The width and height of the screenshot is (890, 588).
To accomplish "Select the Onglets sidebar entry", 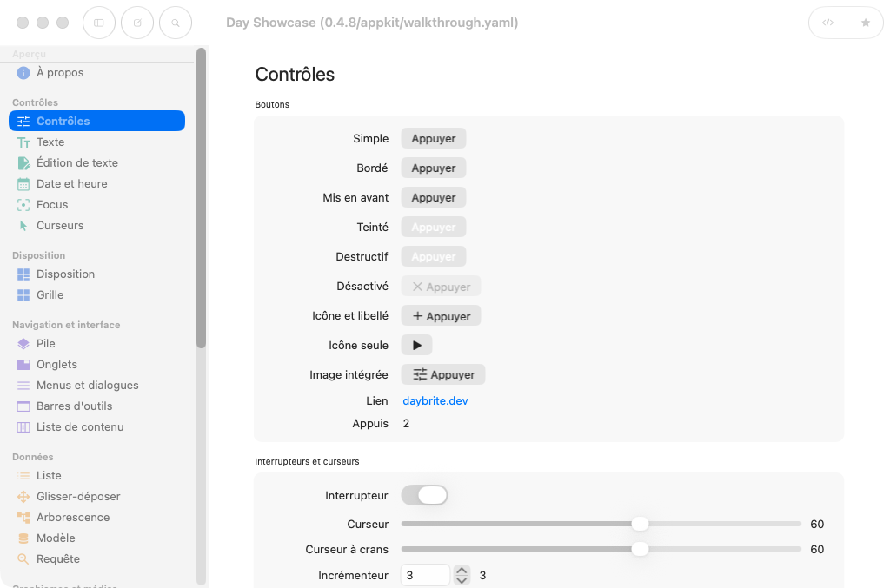I will (x=97, y=365).
